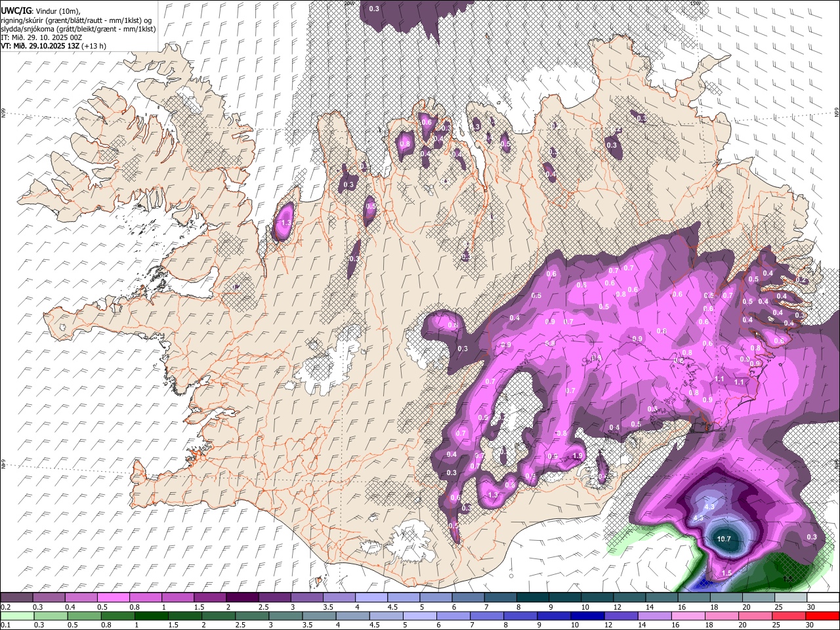Click the 0.1 label under the rain scale
This screenshot has width=840, height=630.
point(5,625)
